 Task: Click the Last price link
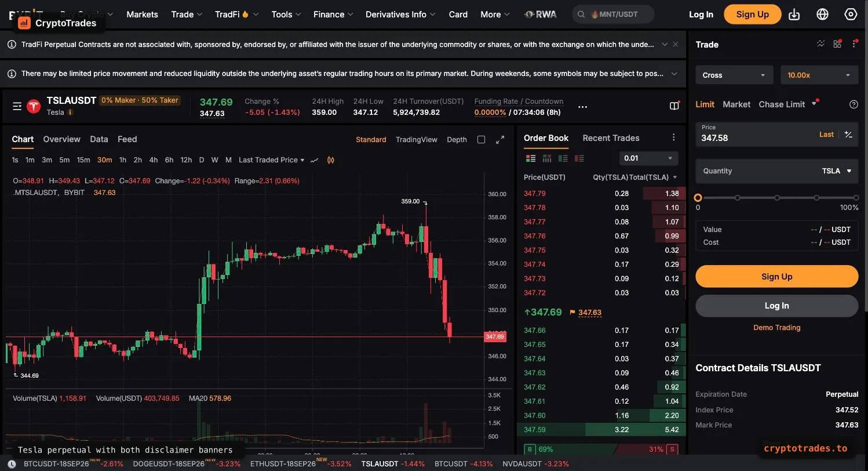coord(826,135)
